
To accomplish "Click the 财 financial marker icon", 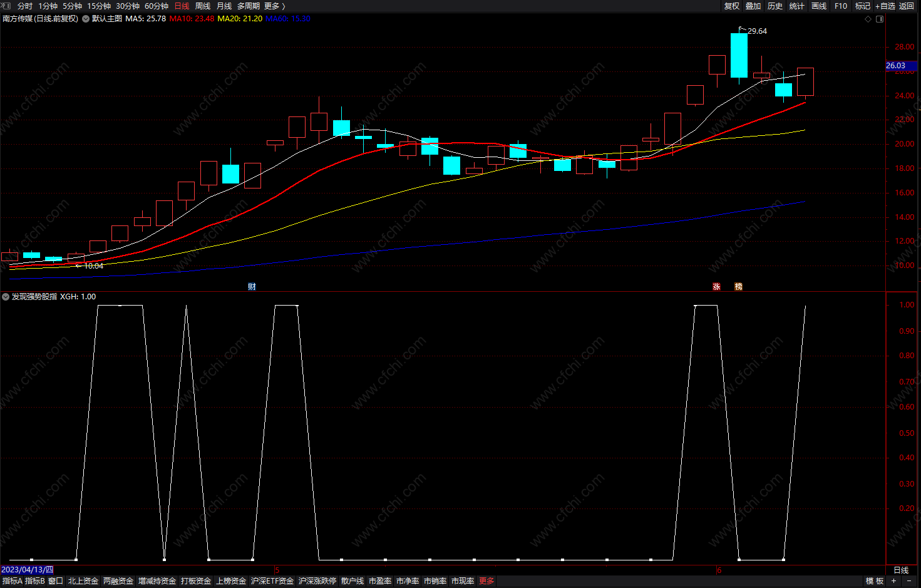I will (x=252, y=287).
